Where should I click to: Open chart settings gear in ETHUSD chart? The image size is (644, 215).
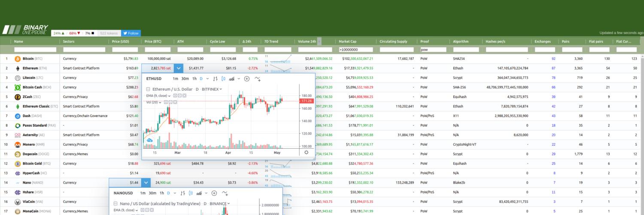pos(306,152)
